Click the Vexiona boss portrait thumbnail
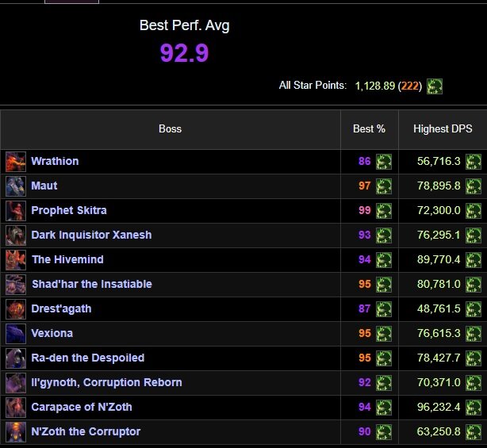This screenshot has width=487, height=448. (16, 334)
